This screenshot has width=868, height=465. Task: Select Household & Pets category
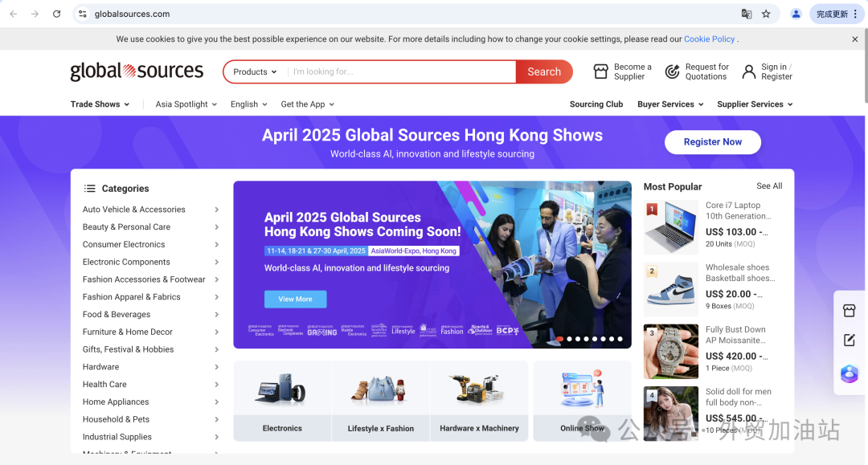click(116, 419)
